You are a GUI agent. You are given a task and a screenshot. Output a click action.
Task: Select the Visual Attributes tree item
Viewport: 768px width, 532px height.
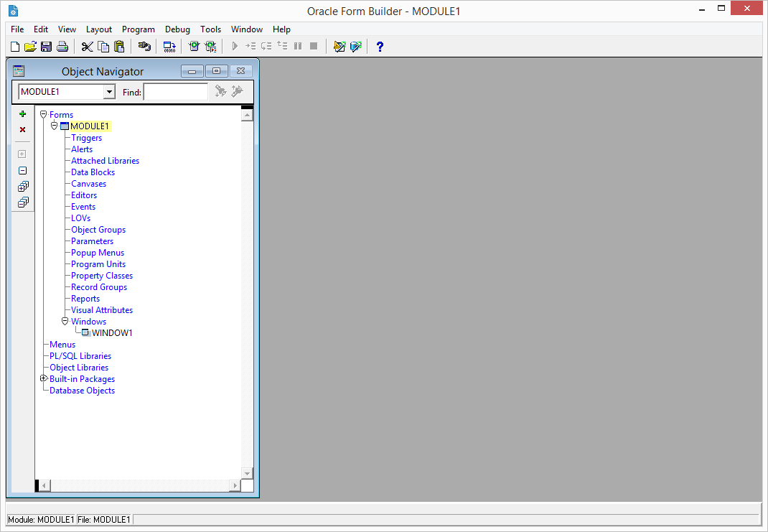click(x=102, y=310)
